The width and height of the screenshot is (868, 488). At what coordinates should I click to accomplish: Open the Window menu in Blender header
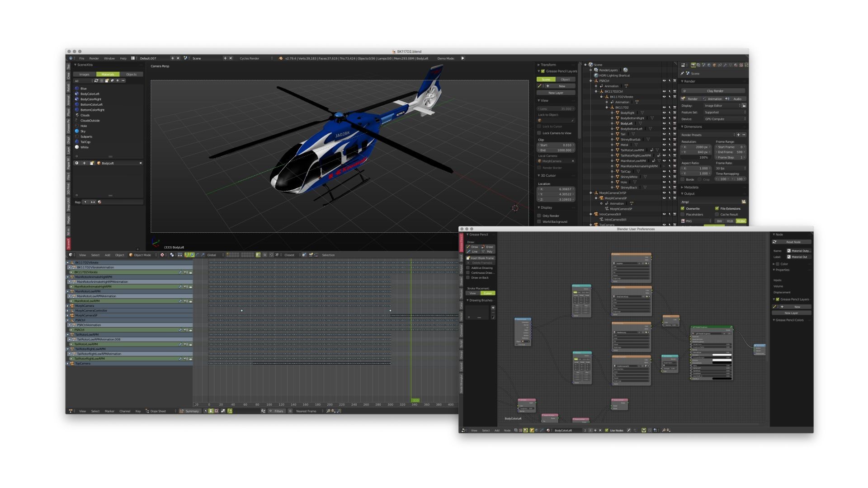[109, 58]
